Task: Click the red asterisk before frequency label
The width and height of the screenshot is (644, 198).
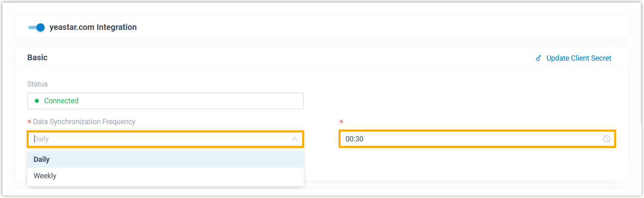Action: tap(29, 122)
